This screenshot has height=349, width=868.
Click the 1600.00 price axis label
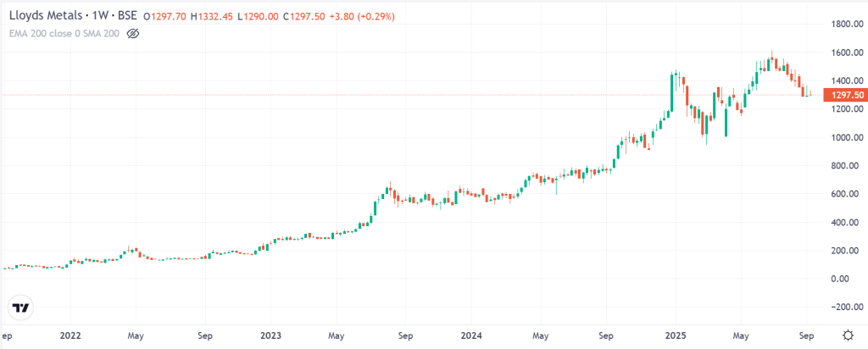(848, 53)
